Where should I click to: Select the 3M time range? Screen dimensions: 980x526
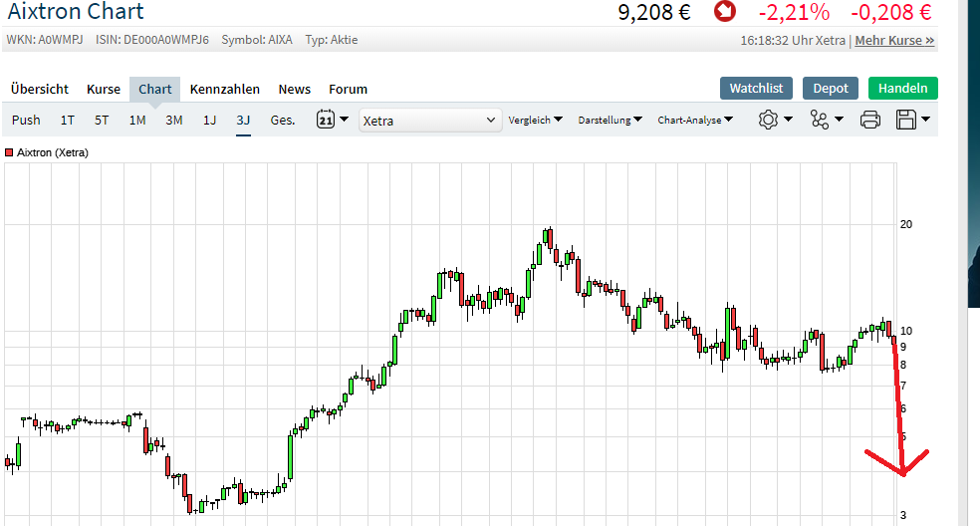tap(173, 120)
